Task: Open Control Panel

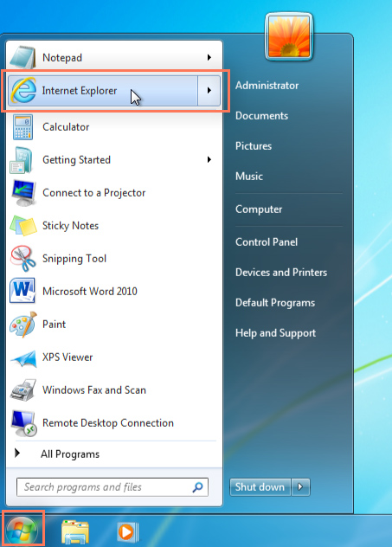Action: tap(267, 242)
